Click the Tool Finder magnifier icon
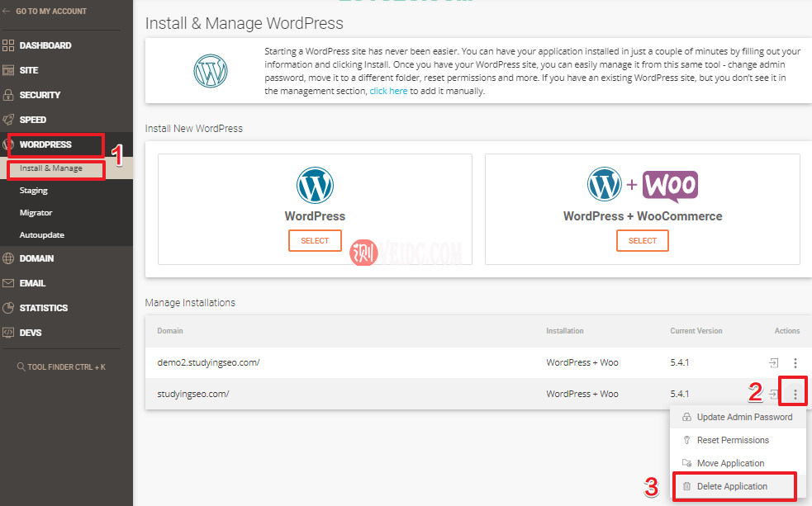 tap(21, 366)
